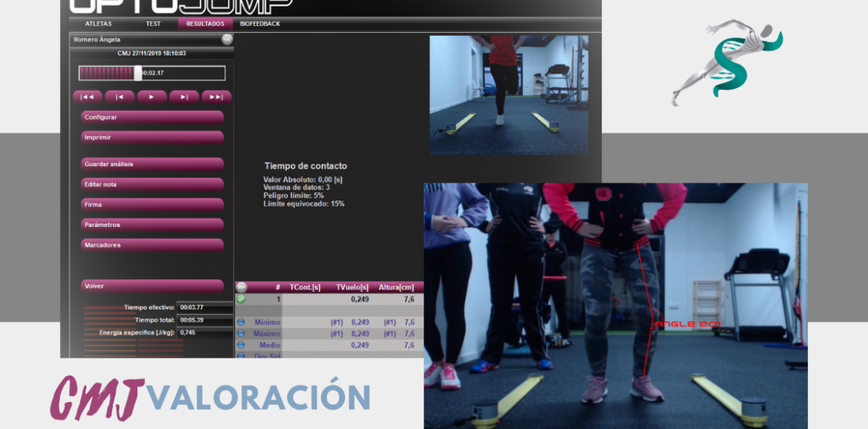The height and width of the screenshot is (429, 868).
Task: Click the Medio row label
Action: pos(270,345)
